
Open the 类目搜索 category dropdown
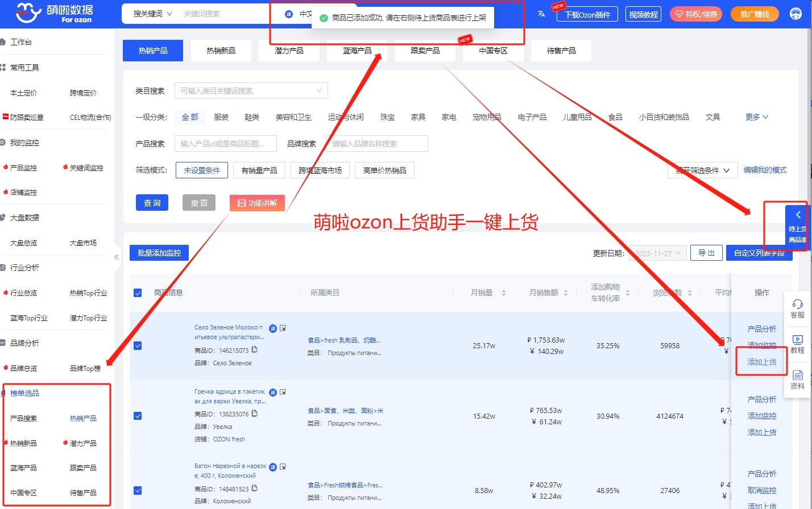coord(251,91)
